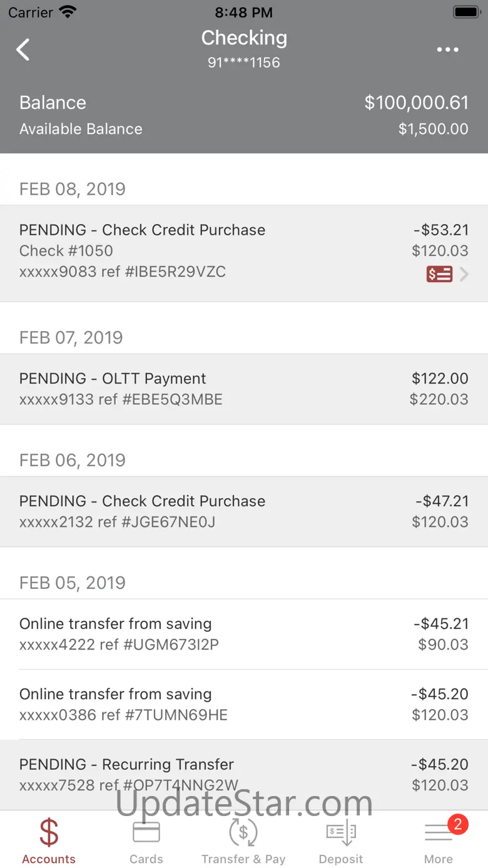Tap the Cards credit card icon
Image resolution: width=488 pixels, height=868 pixels.
tap(146, 833)
